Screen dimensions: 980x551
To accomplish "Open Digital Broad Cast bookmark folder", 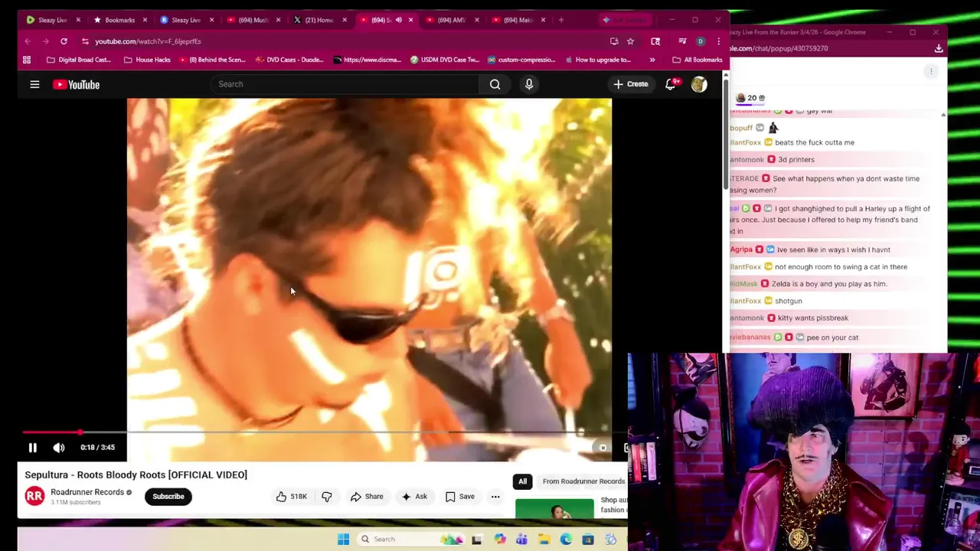I will (x=78, y=60).
